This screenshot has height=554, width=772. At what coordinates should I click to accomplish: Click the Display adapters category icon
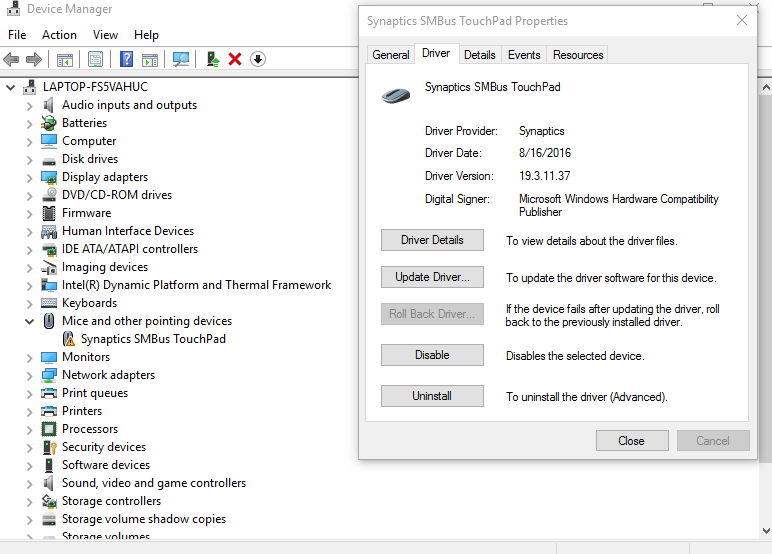pyautogui.click(x=49, y=177)
